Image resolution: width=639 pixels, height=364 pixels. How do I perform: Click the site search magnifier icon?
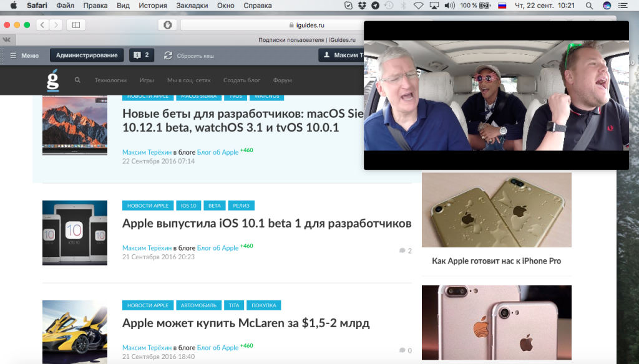[77, 80]
